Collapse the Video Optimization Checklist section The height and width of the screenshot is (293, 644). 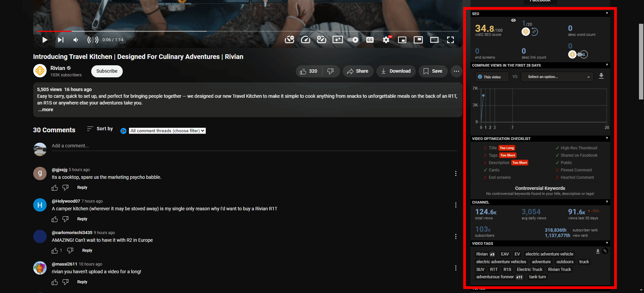[607, 138]
